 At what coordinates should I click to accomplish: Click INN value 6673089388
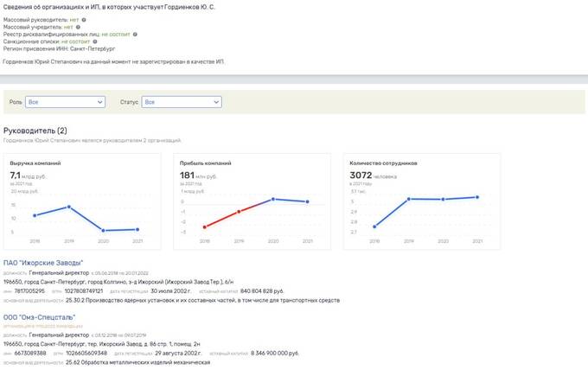pos(30,353)
